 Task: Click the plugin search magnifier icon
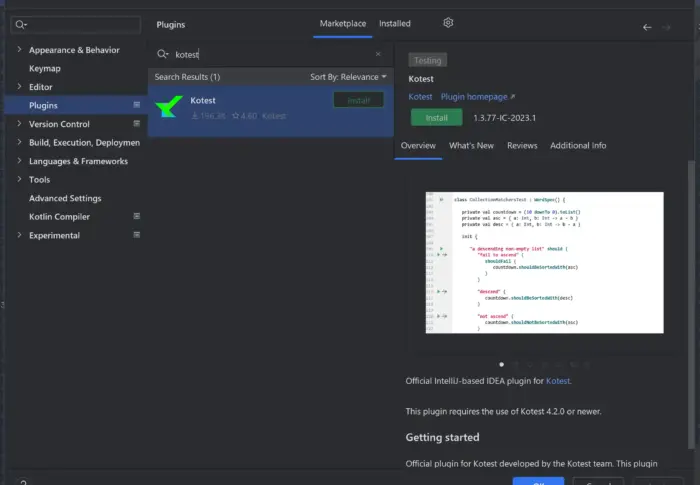[162, 54]
